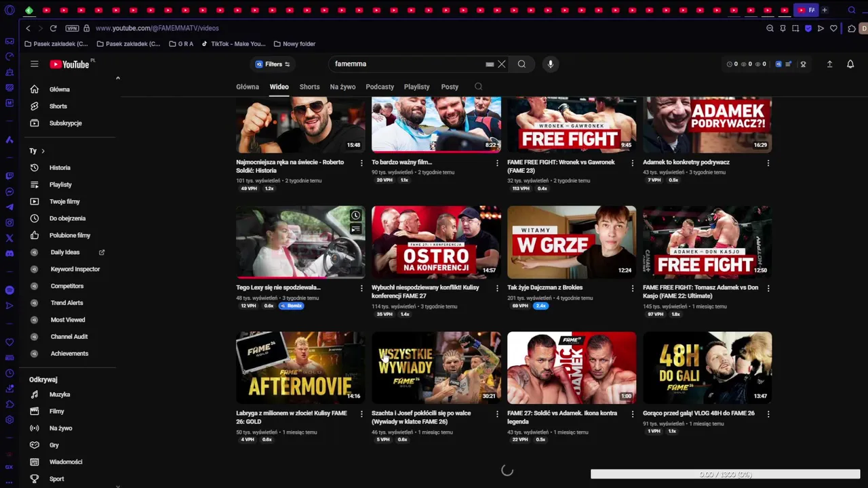The width and height of the screenshot is (868, 488).
Task: Go back in browser history
Action: click(x=28, y=28)
